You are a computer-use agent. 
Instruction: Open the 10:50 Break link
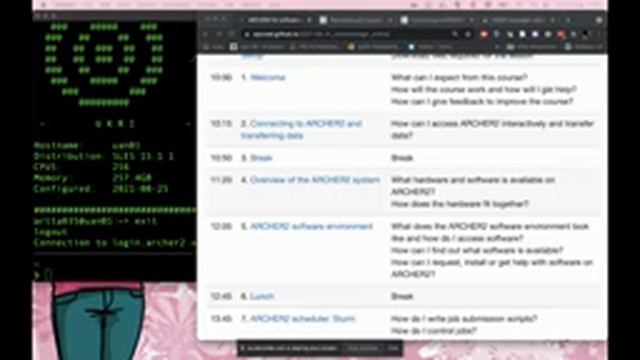pos(261,158)
